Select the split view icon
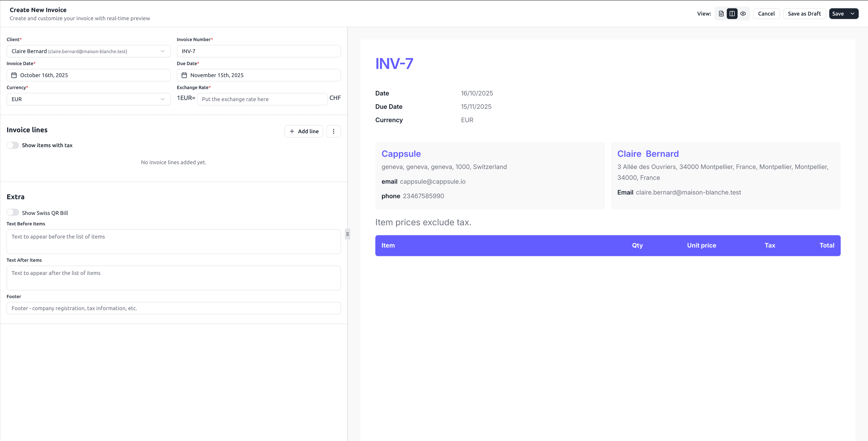Screen dimensions: 868x441 (x=732, y=14)
